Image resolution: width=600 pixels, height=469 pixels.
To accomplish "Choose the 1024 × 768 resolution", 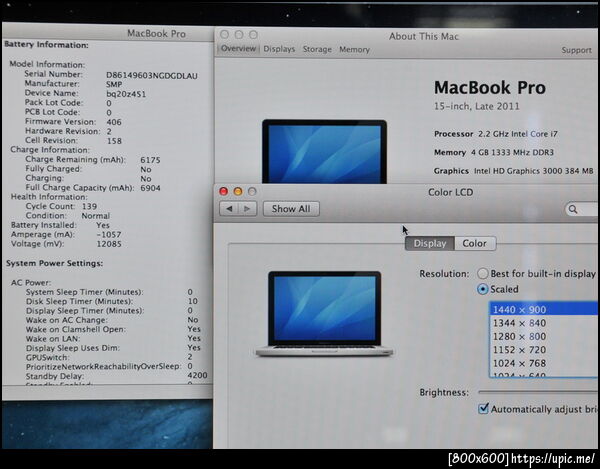I will [x=544, y=363].
